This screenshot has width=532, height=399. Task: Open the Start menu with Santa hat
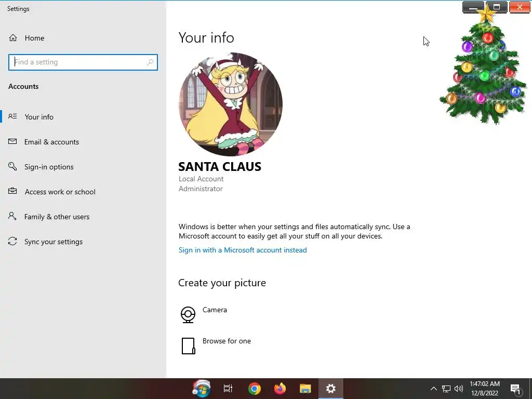[x=202, y=389]
